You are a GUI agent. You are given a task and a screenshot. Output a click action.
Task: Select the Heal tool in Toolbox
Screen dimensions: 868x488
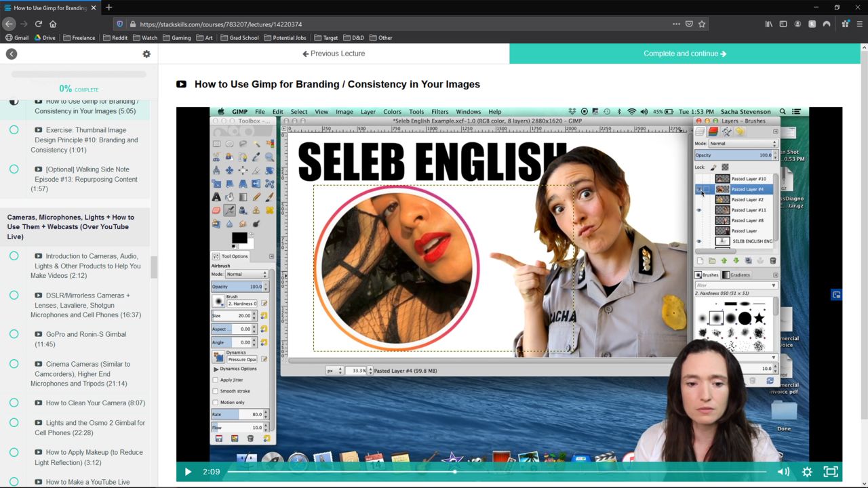click(x=269, y=210)
